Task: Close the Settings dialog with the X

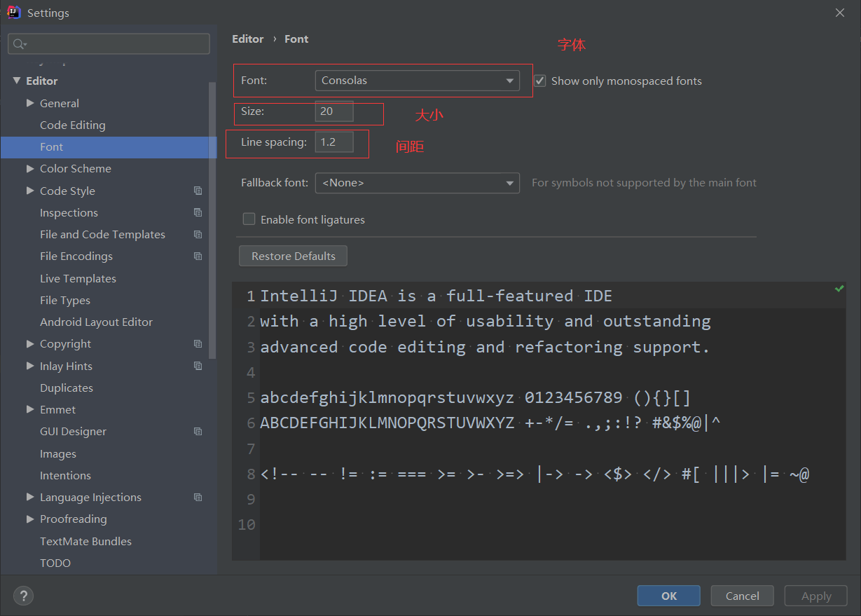Action: pyautogui.click(x=840, y=13)
